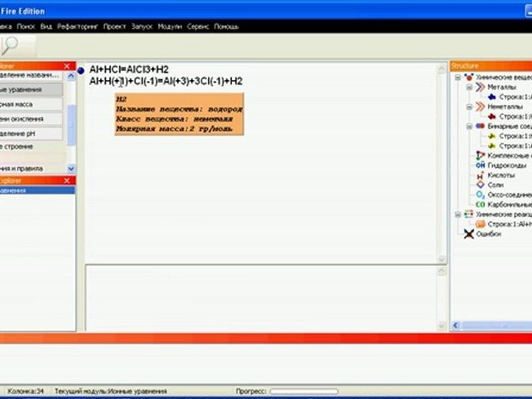Click the Неметаллы orange chevron icon

click(x=480, y=107)
